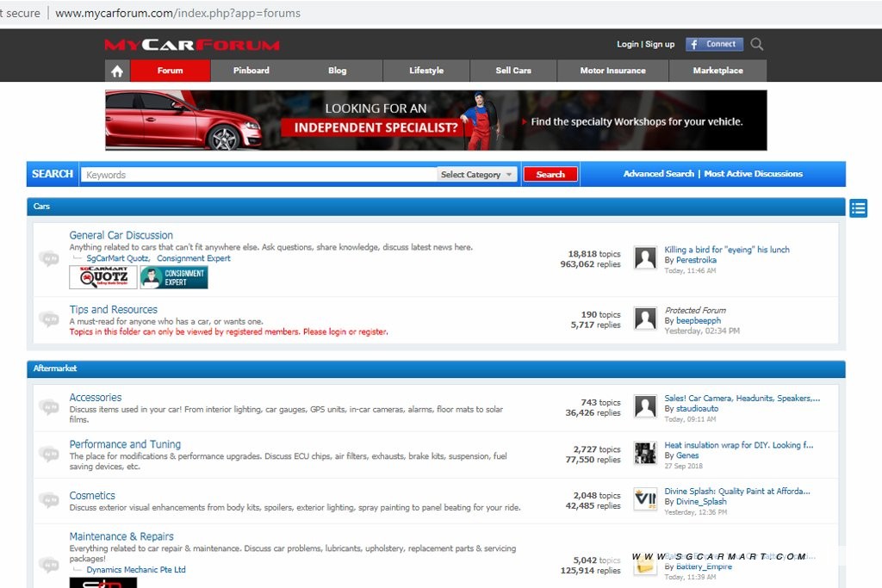Open 'Heat insulation wrap for DIY' topic
Viewport: 882px width, 588px height.
tap(738, 444)
